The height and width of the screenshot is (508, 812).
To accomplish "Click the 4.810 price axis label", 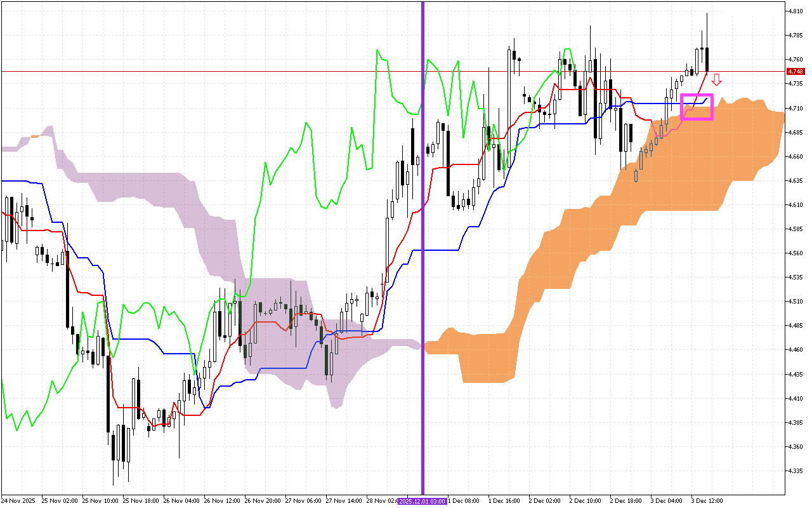I will pos(796,11).
